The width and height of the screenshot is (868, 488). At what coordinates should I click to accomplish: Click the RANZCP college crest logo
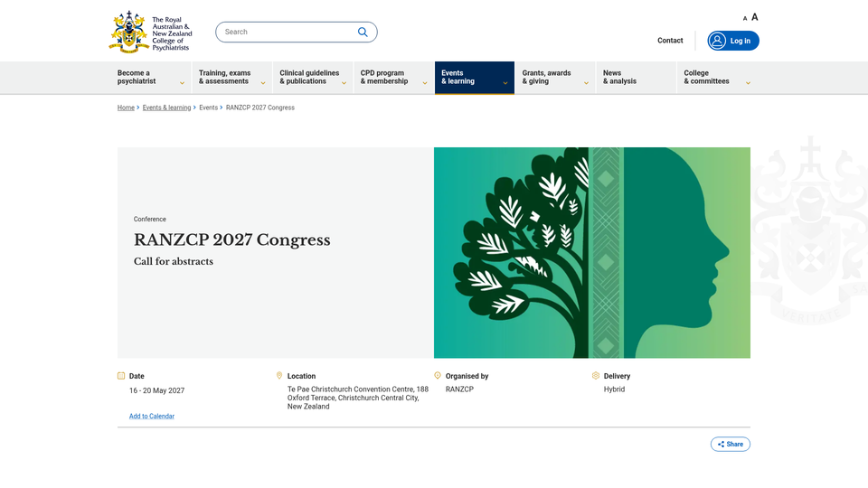151,33
